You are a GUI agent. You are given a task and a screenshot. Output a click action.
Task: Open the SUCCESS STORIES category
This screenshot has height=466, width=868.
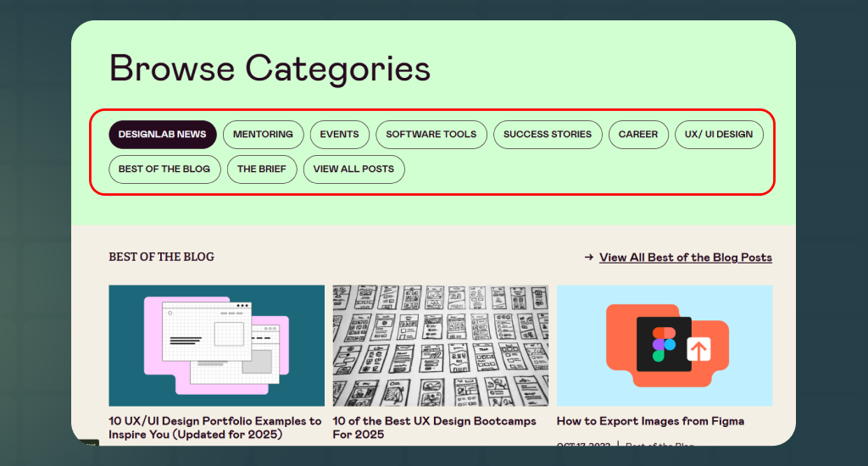tap(548, 135)
